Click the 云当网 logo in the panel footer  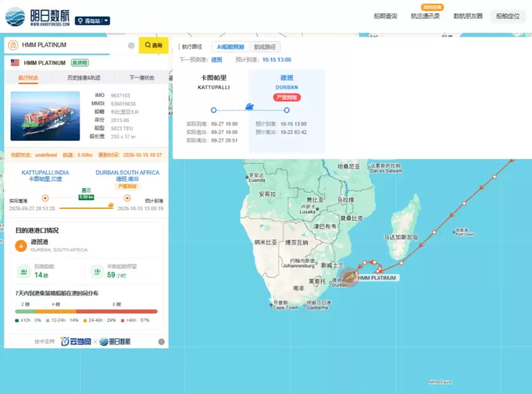point(76,341)
